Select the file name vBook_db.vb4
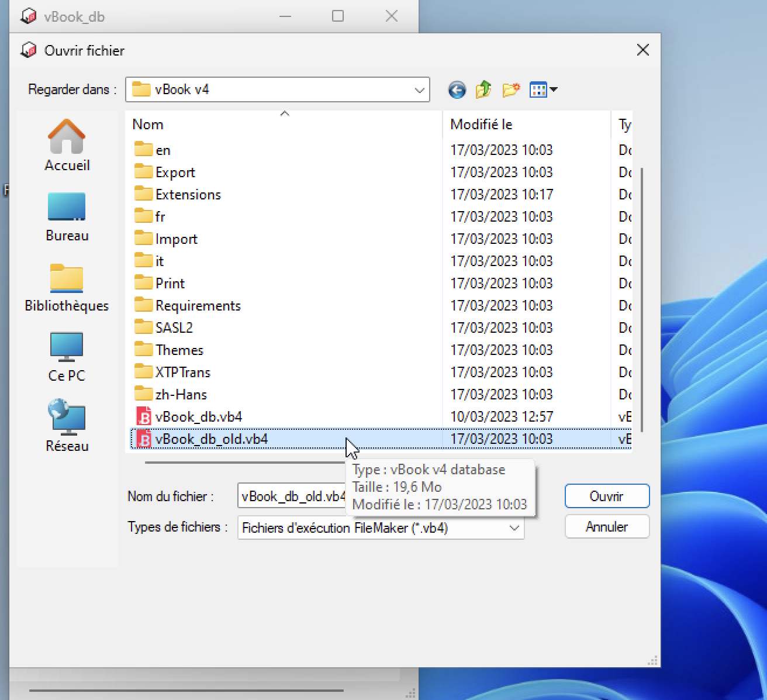Image resolution: width=767 pixels, height=700 pixels. click(199, 417)
